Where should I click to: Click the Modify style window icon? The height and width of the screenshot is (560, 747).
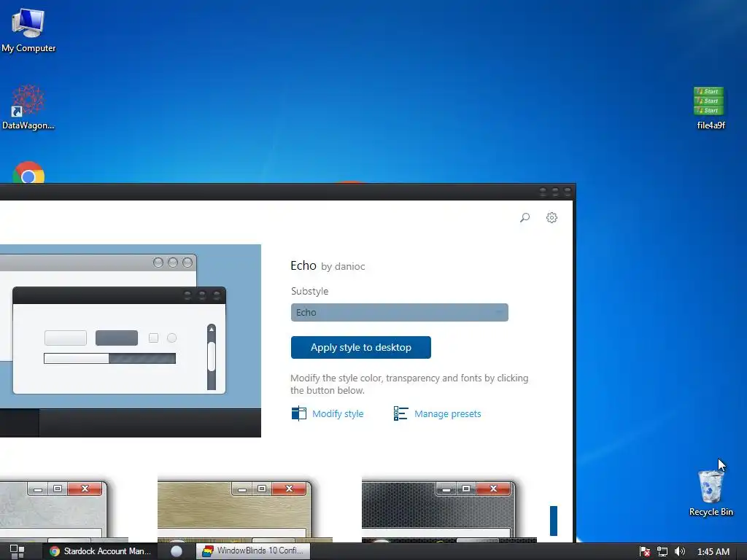pos(298,413)
